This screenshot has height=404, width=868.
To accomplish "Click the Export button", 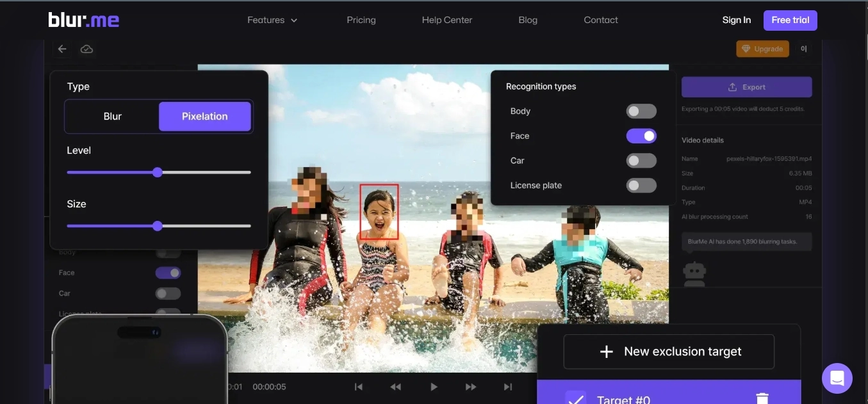I will [746, 87].
